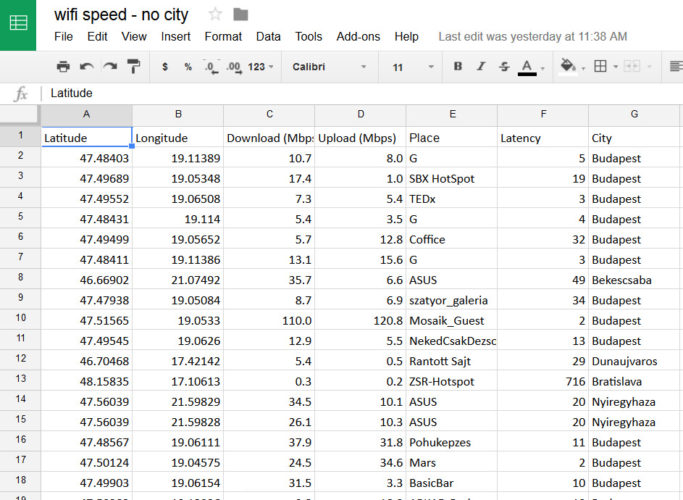Screen dimensions: 683x500
Task: Open the File menu
Action: (64, 37)
